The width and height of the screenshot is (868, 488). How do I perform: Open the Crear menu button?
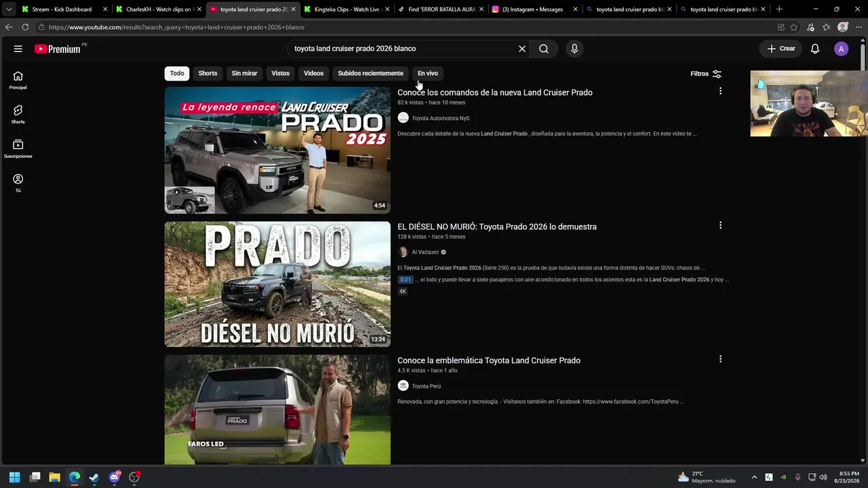(x=781, y=49)
